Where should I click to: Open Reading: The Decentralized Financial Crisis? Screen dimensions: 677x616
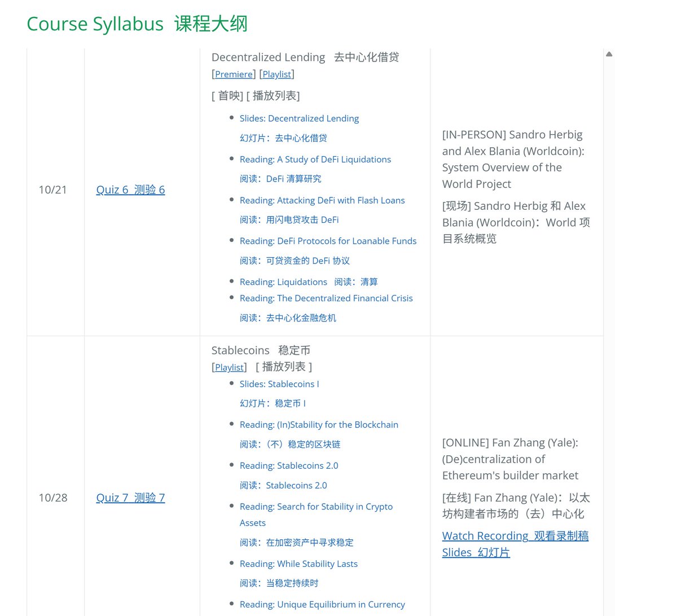tap(326, 298)
